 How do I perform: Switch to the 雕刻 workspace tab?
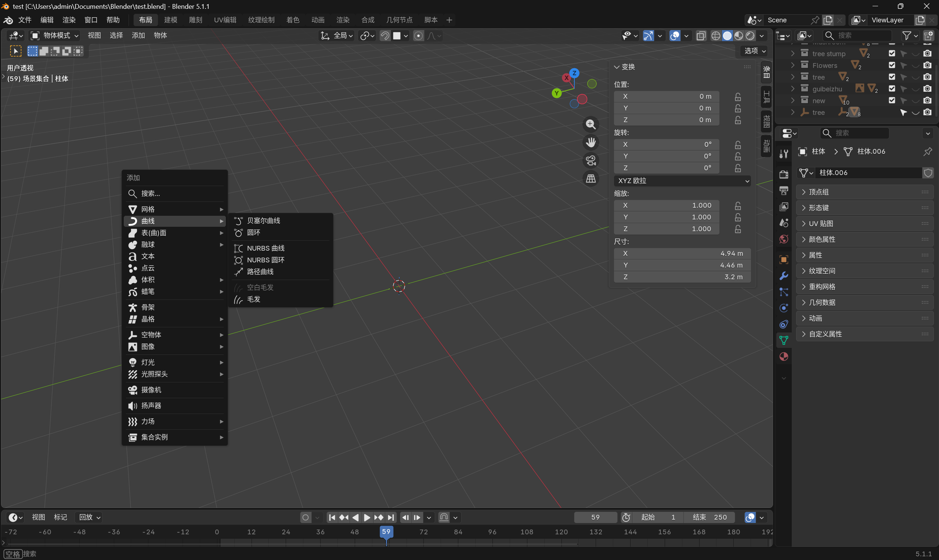point(196,20)
